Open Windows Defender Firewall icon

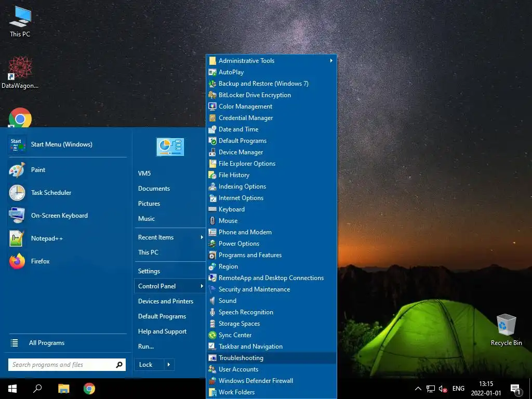[x=212, y=381]
